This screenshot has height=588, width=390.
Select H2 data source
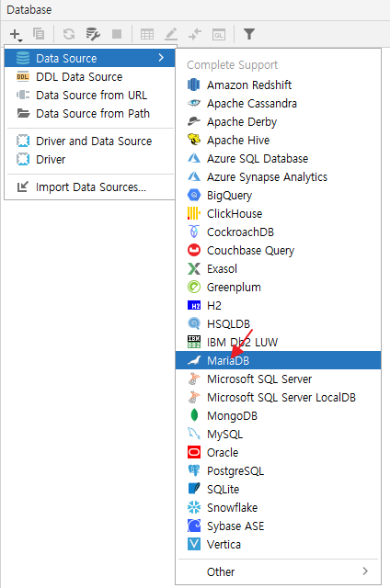pyautogui.click(x=278, y=306)
